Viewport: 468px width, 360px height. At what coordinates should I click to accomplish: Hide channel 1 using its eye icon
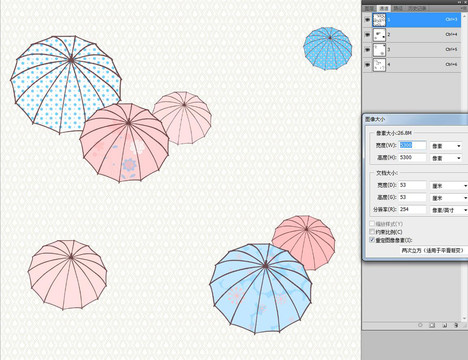click(x=367, y=20)
